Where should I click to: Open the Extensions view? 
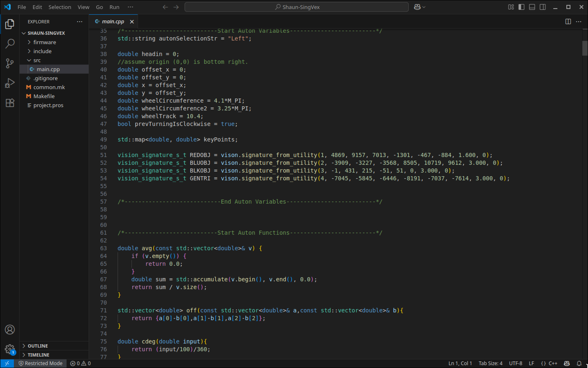pyautogui.click(x=10, y=103)
